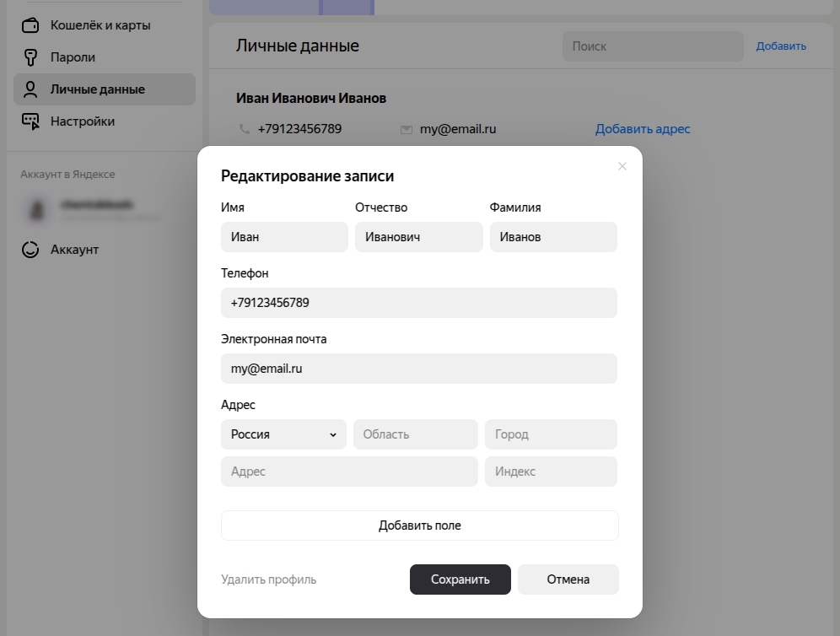Click the wallet icon beside Кошелёк и карты

click(x=30, y=25)
